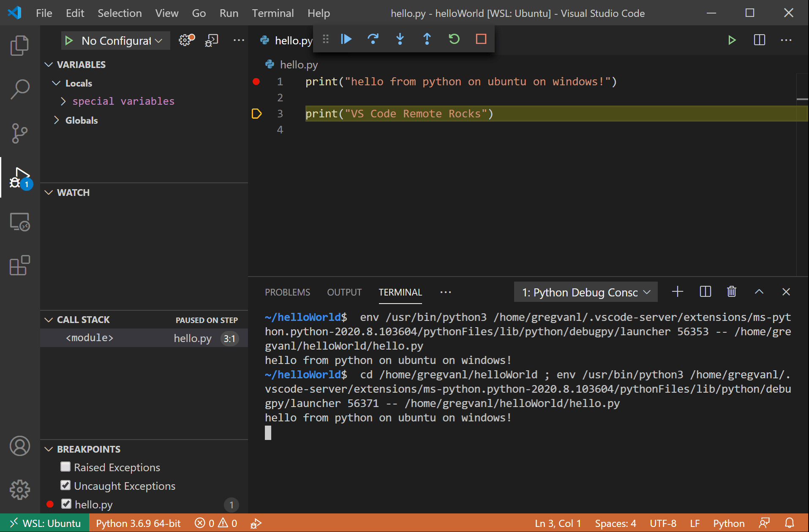The width and height of the screenshot is (809, 532).
Task: Click the red breakpoint on line 1
Action: coord(256,81)
